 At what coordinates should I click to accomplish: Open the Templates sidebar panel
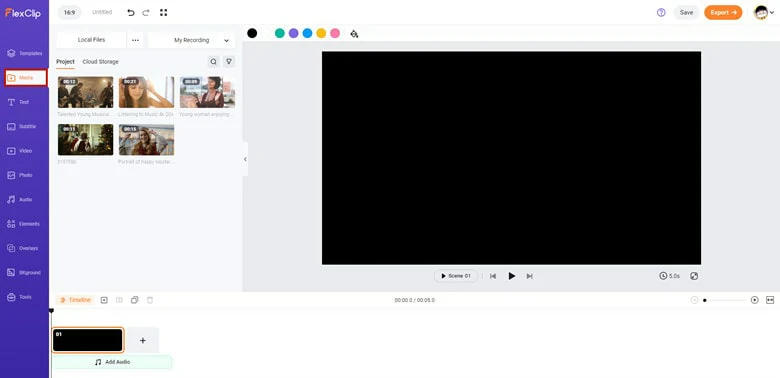pyautogui.click(x=24, y=53)
